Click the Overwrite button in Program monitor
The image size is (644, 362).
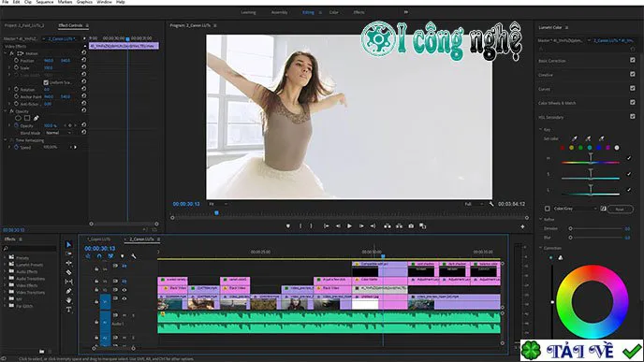point(399,226)
